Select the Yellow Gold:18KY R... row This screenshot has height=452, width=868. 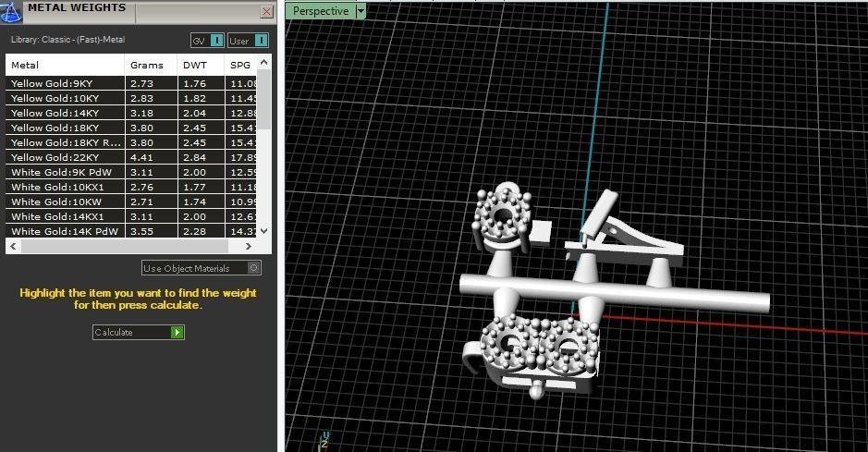131,142
